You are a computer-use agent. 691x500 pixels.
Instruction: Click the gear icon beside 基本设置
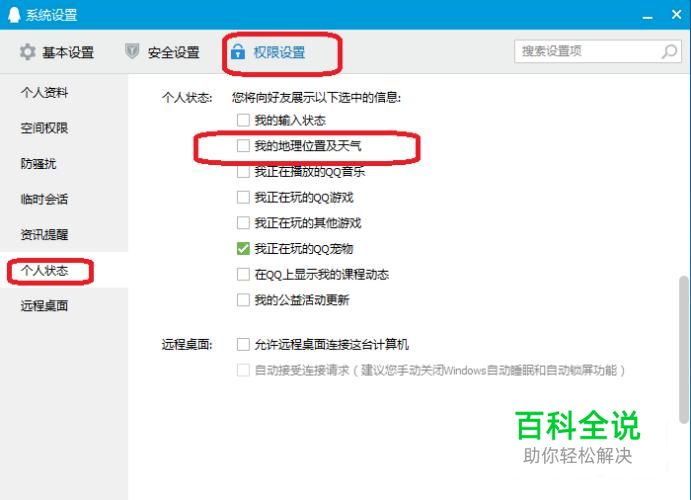click(27, 52)
